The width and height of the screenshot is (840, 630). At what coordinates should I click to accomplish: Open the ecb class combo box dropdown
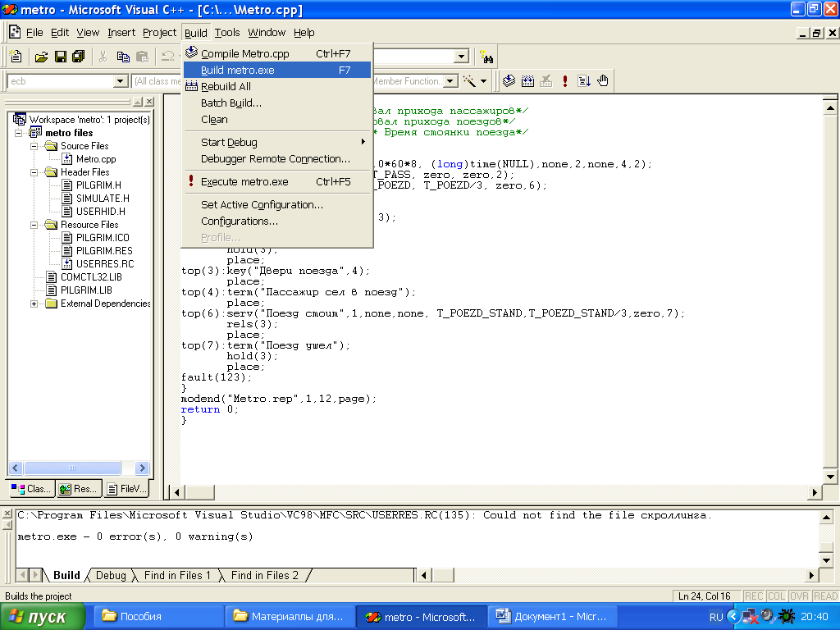point(121,81)
